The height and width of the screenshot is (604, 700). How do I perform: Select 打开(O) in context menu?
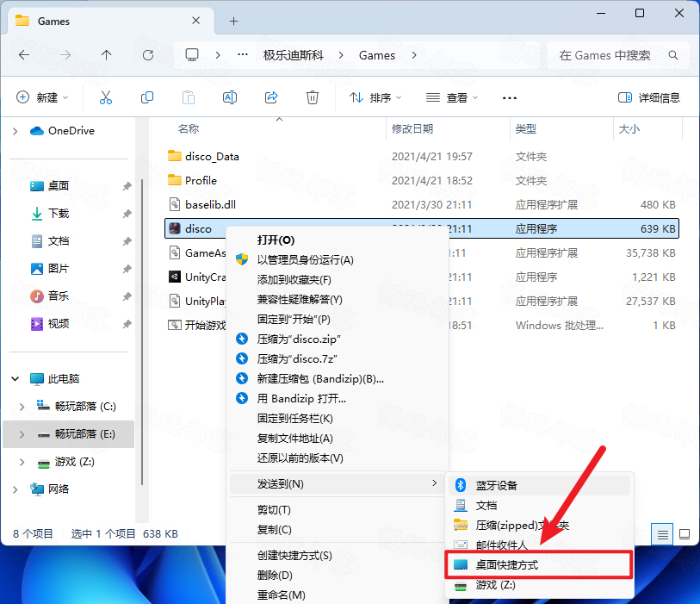point(338,240)
